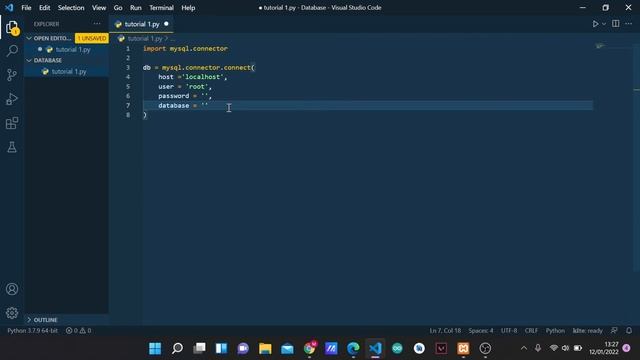Click Ln 7, Col 18 cursor position

point(445,331)
